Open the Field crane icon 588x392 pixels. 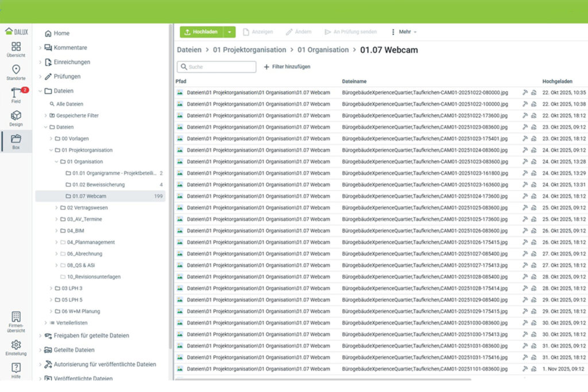tap(16, 93)
